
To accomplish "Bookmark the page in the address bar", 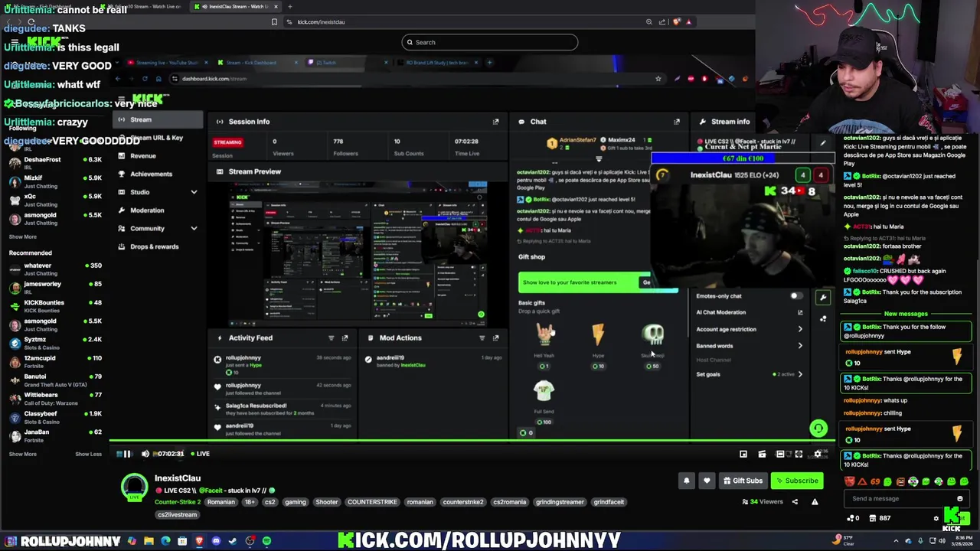I will (274, 21).
